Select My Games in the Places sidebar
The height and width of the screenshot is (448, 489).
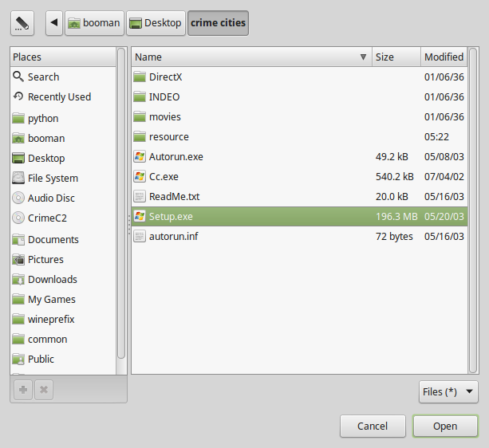coord(63,300)
